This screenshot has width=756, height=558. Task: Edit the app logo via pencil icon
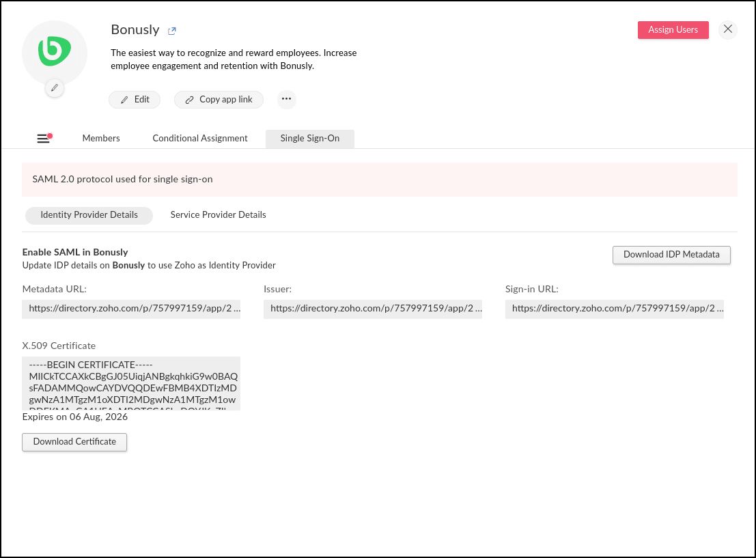55,88
